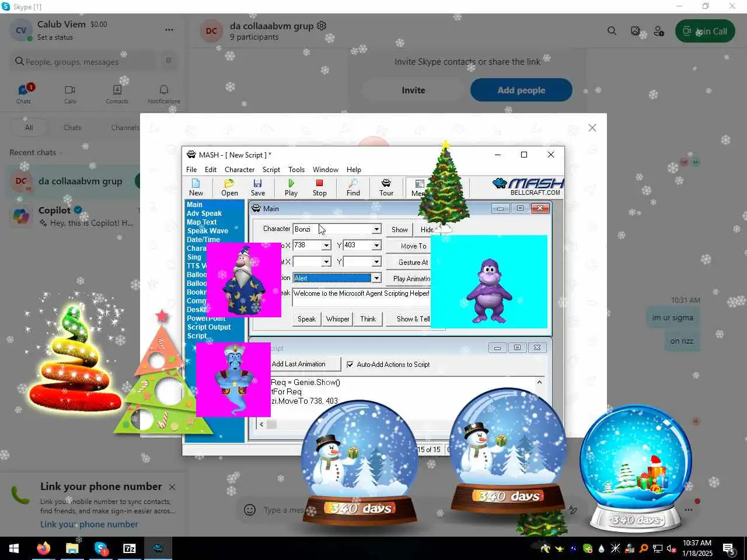Image resolution: width=747 pixels, height=560 pixels.
Task: Expand the Character dropdown showing Bonzi
Action: [x=376, y=229]
